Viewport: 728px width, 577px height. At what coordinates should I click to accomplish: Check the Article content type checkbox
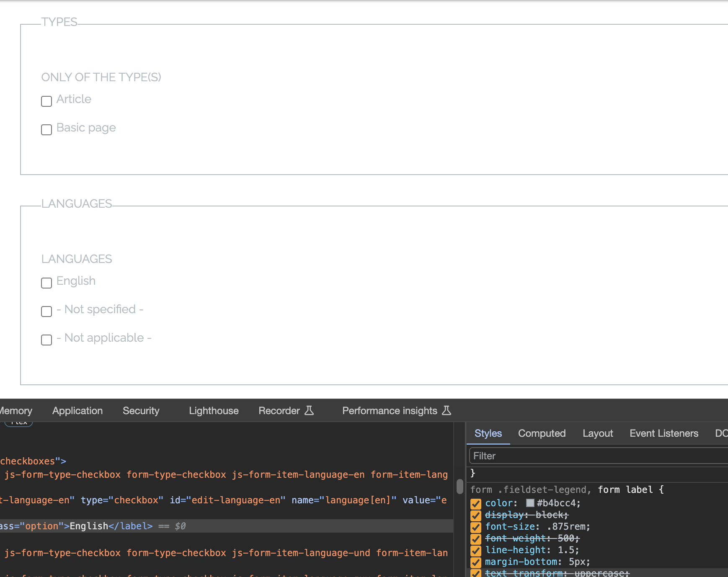46,101
